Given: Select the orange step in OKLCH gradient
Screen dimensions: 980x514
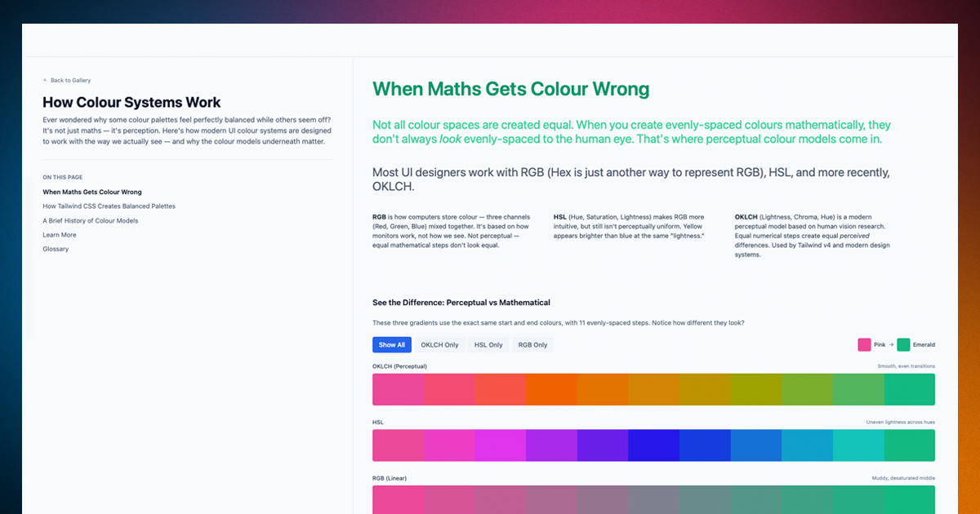Looking at the screenshot, I should tap(551, 389).
